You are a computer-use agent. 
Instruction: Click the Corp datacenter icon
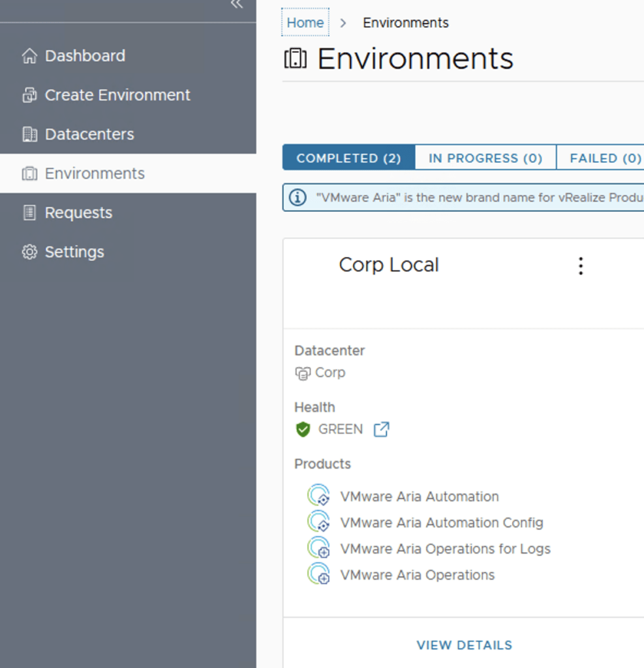tap(303, 373)
